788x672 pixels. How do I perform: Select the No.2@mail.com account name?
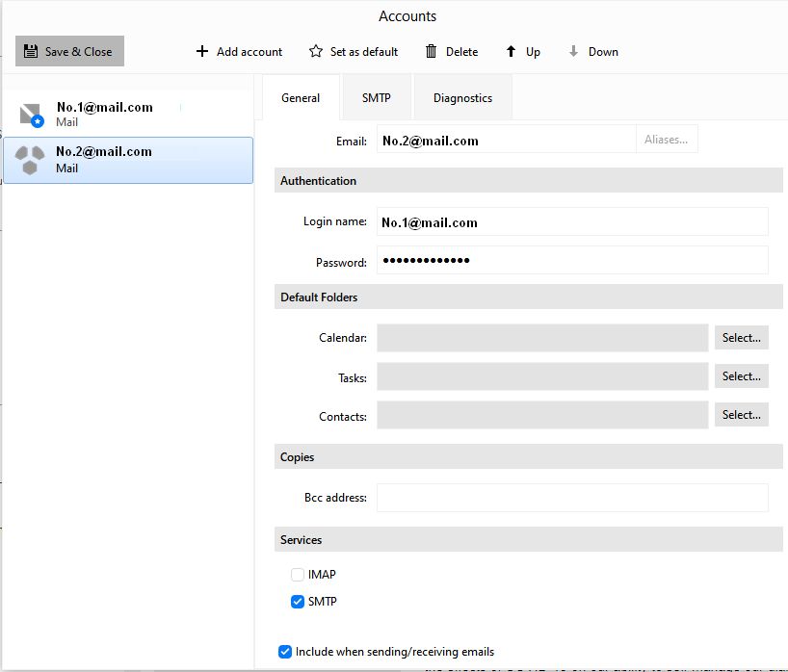104,152
